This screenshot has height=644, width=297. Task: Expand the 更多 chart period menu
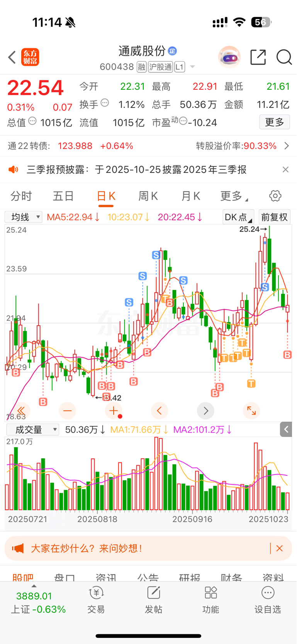[x=234, y=196]
